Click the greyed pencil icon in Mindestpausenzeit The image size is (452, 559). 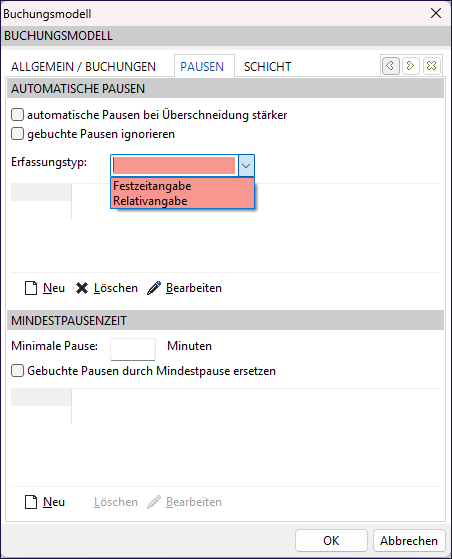pos(154,502)
